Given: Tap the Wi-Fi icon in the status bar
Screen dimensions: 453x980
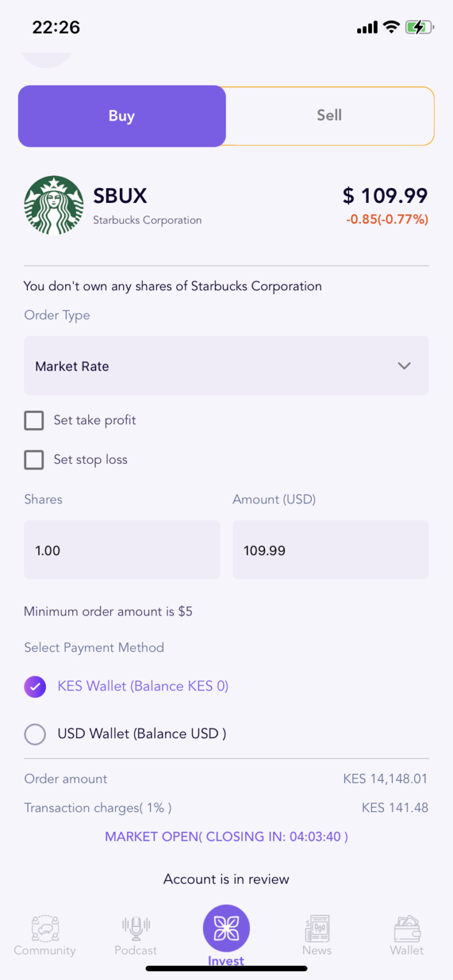Looking at the screenshot, I should [390, 27].
